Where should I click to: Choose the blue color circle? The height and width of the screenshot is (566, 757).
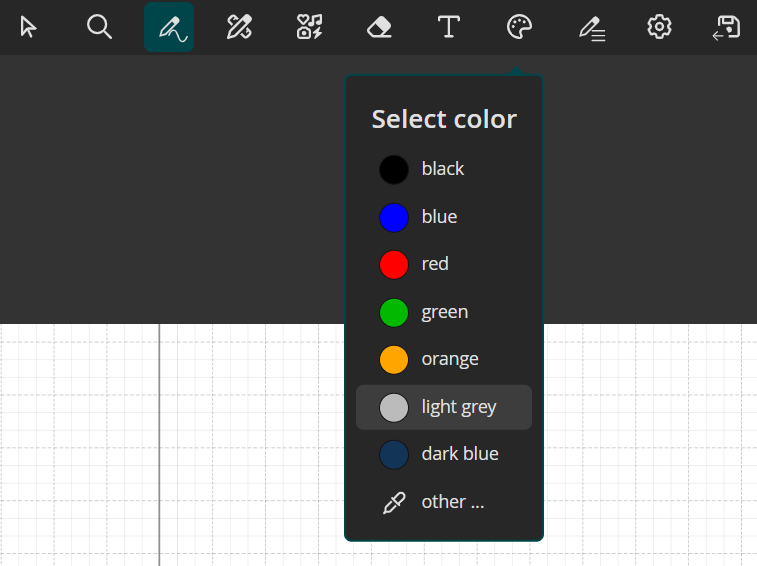tap(394, 217)
